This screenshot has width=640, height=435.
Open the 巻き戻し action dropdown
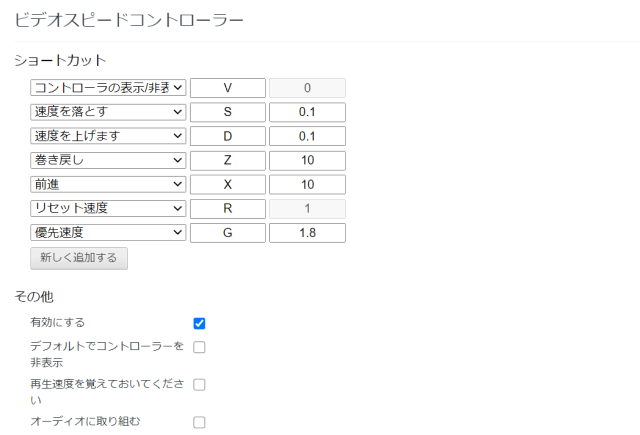coord(108,160)
